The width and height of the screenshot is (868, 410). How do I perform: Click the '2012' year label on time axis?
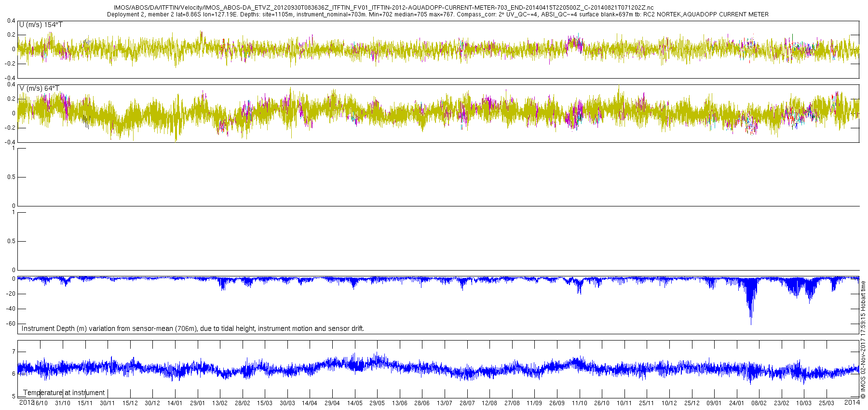[27, 402]
